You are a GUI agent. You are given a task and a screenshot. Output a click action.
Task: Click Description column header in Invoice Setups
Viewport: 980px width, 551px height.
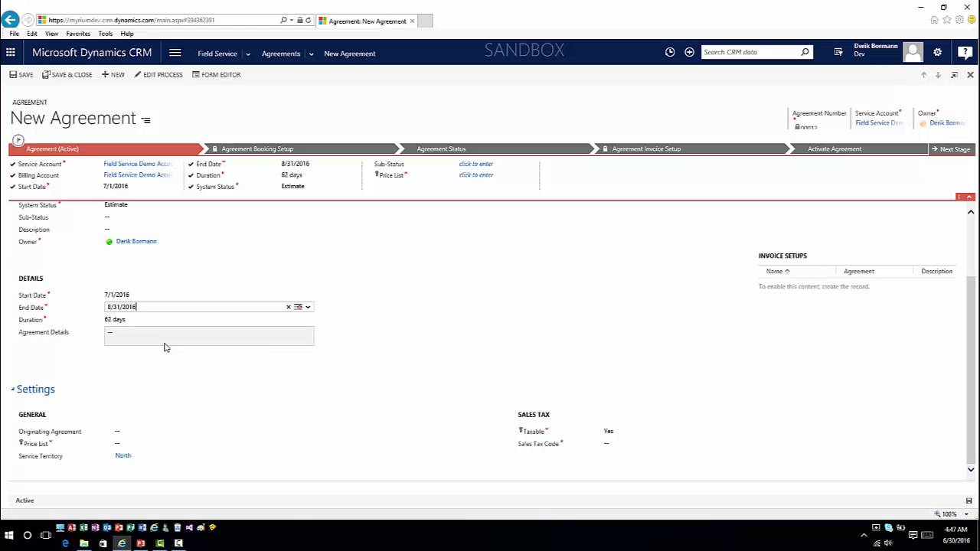[936, 271]
